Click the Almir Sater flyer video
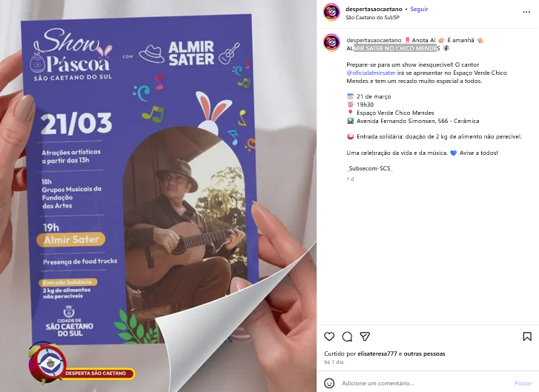The height and width of the screenshot is (392, 539). [x=158, y=196]
